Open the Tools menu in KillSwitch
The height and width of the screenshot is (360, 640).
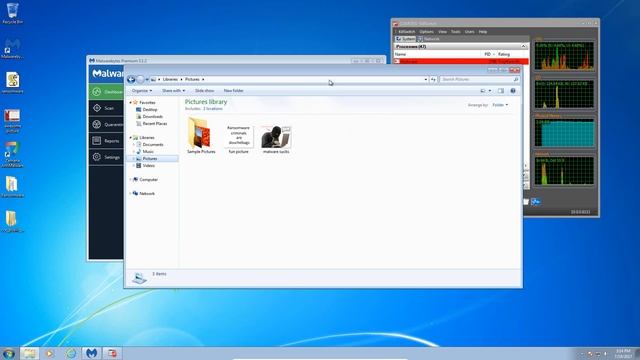coord(456,31)
